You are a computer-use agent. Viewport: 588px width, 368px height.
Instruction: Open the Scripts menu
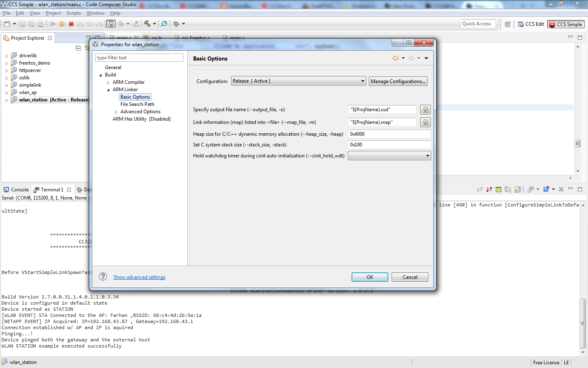(73, 13)
